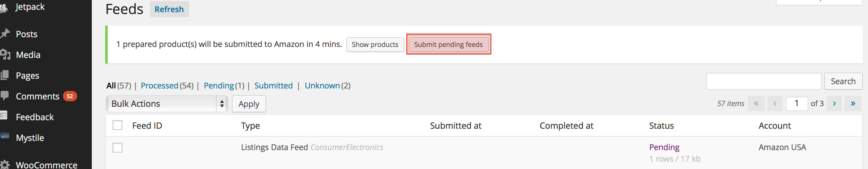This screenshot has height=169, width=868.
Task: Open the Mystile Woo theme icon
Action: point(5,137)
